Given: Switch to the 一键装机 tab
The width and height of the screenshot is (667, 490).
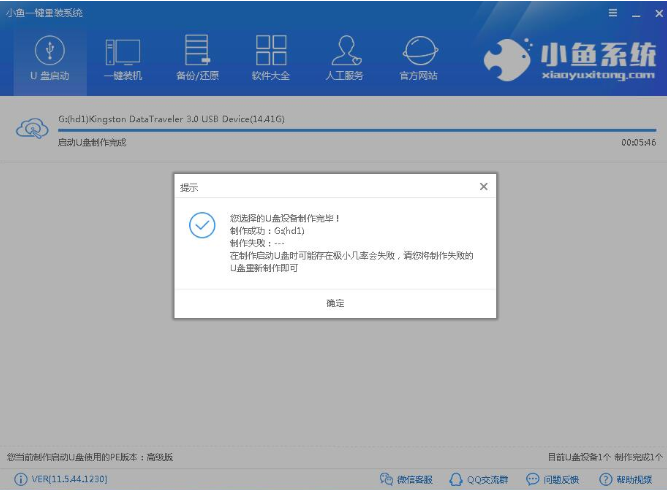Looking at the screenshot, I should pos(123,58).
